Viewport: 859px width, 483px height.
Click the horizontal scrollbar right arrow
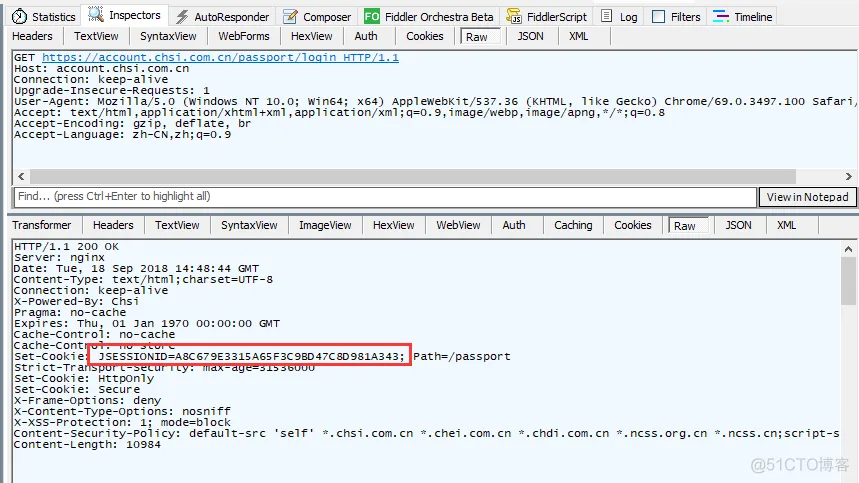click(849, 176)
